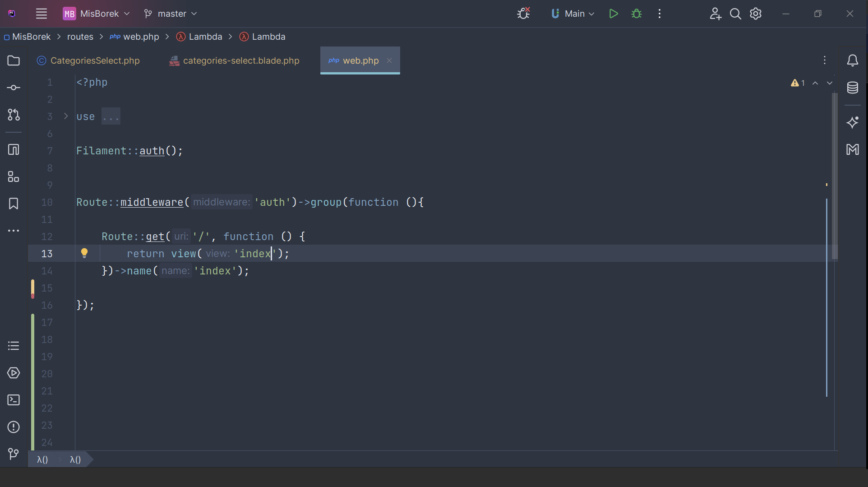The width and height of the screenshot is (868, 487).
Task: Click the 'index' string in name call
Action: tap(215, 271)
